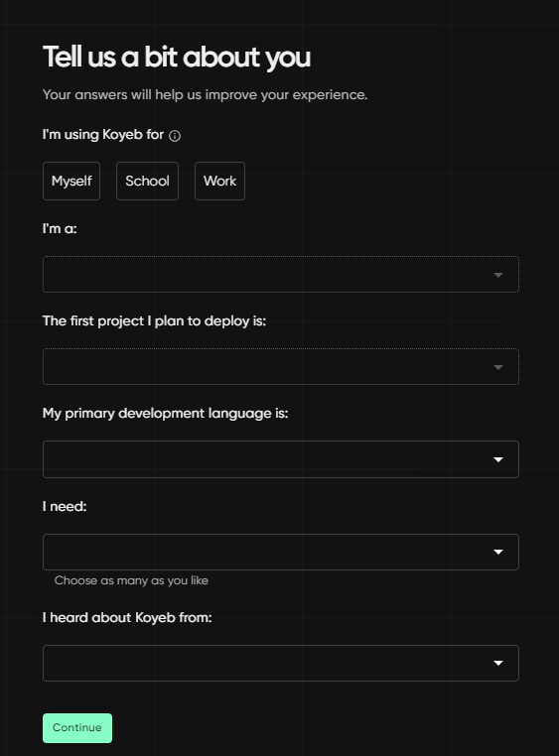Click the arrow on the "I'm a:" dropdown
Viewport: 559px width, 756px height.
(x=498, y=275)
